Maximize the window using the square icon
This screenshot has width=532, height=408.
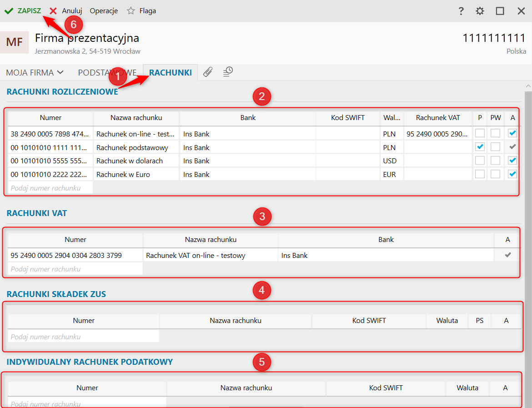pyautogui.click(x=500, y=11)
